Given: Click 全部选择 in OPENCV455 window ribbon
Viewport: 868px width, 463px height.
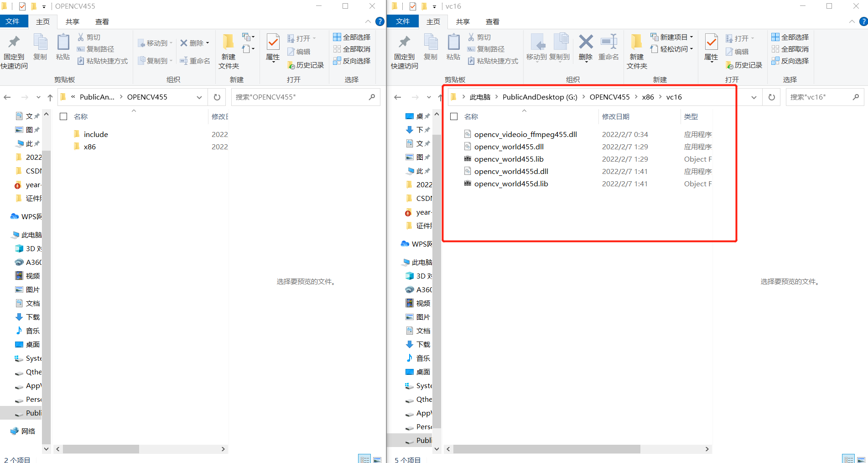Looking at the screenshot, I should coord(351,37).
